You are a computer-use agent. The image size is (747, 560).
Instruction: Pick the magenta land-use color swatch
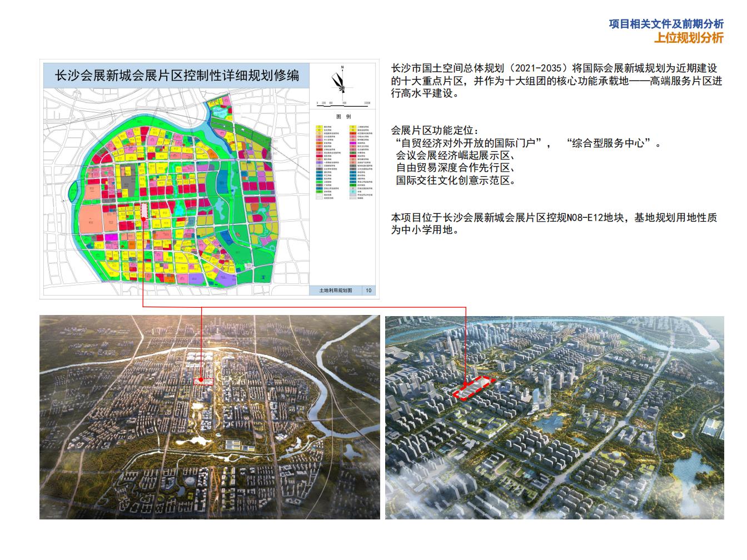click(x=353, y=143)
